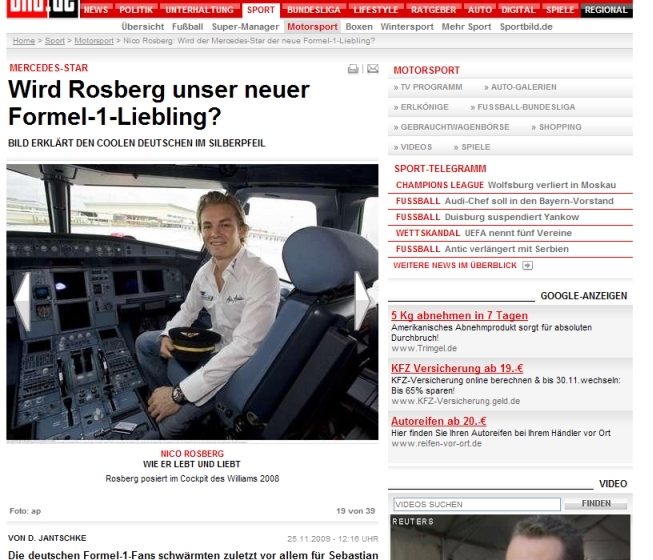This screenshot has width=653, height=560.
Task: Open the Sport tab in top navigation
Action: (x=260, y=10)
